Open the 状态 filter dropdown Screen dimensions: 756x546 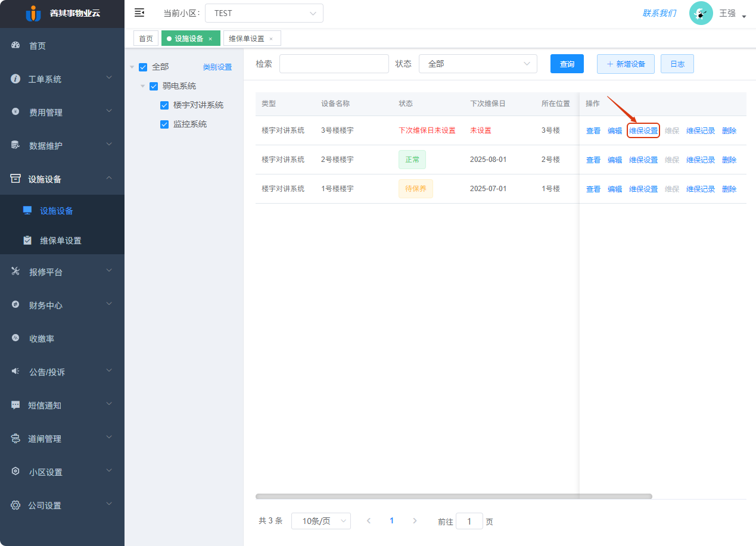coord(478,63)
